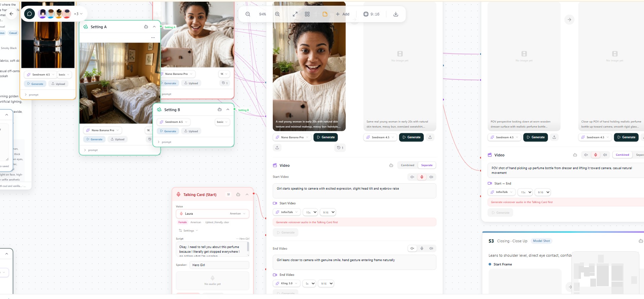The image size is (644, 299).
Task: Select the large selfie woman start frame image
Action: point(309,66)
